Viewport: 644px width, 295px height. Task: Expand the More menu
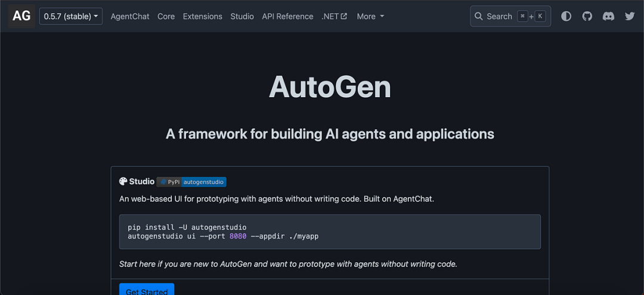[x=370, y=17]
